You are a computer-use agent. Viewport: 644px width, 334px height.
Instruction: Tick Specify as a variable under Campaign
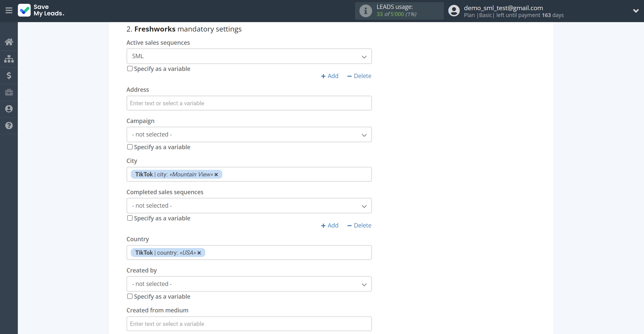130,147
